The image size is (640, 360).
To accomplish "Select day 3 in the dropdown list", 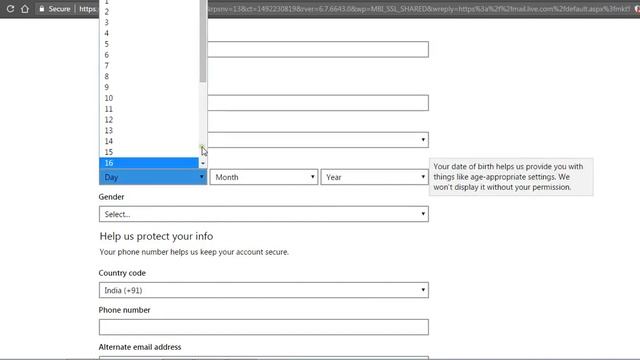I will click(149, 22).
